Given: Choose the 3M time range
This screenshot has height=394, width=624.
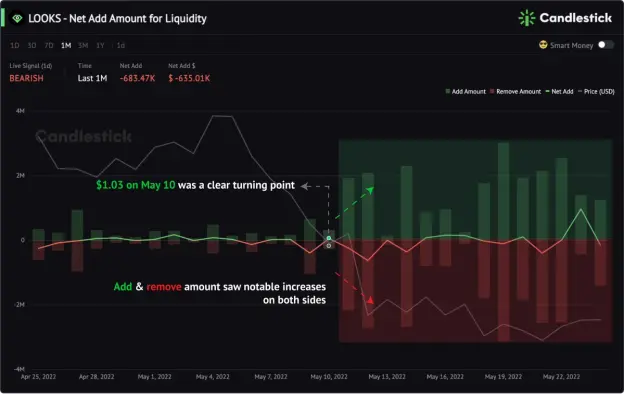Looking at the screenshot, I should [83, 45].
